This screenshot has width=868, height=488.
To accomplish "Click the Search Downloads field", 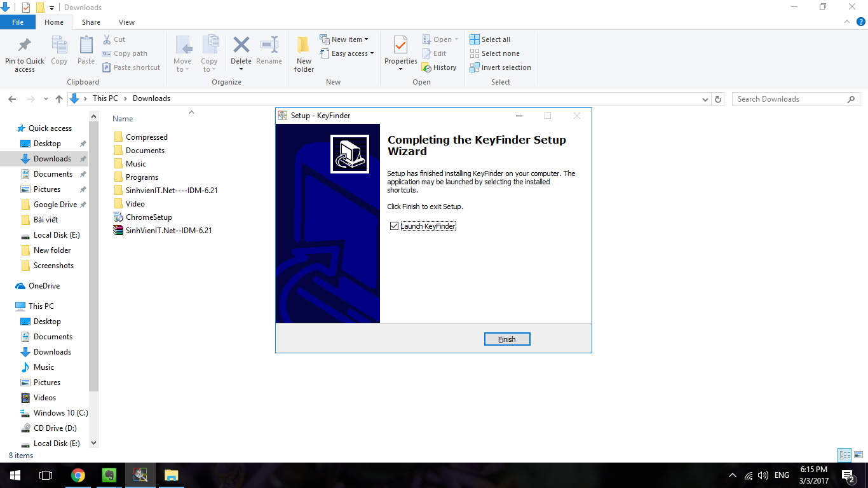I will 796,99.
